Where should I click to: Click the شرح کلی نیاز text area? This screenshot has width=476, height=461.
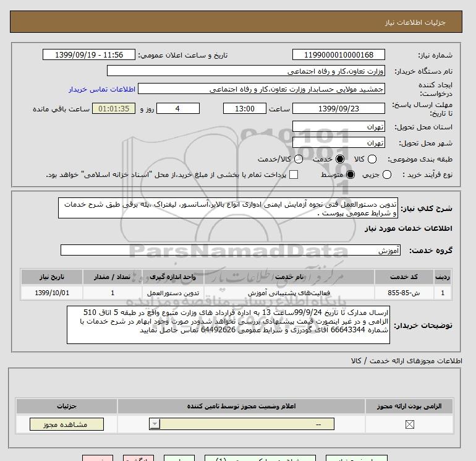(228, 208)
